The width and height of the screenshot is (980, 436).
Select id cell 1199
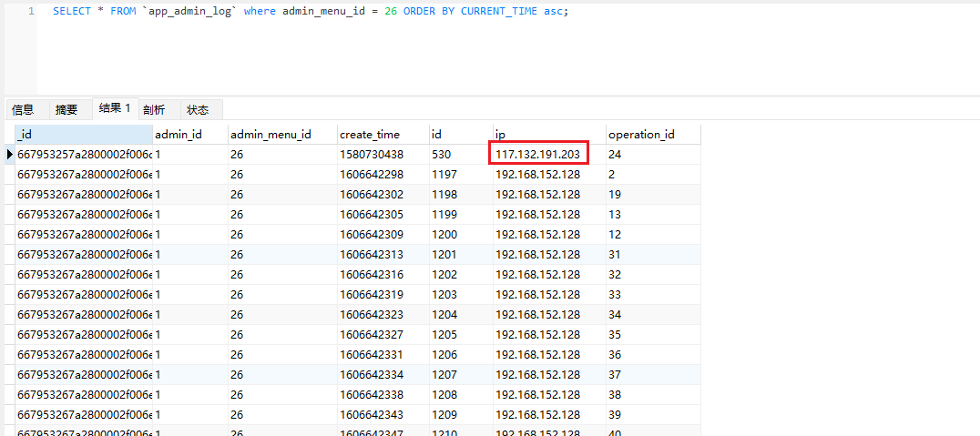461,214
